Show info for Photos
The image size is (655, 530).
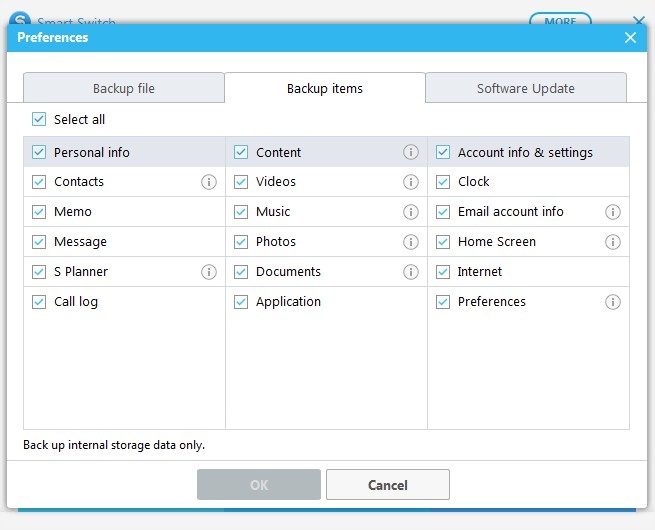[x=411, y=242]
